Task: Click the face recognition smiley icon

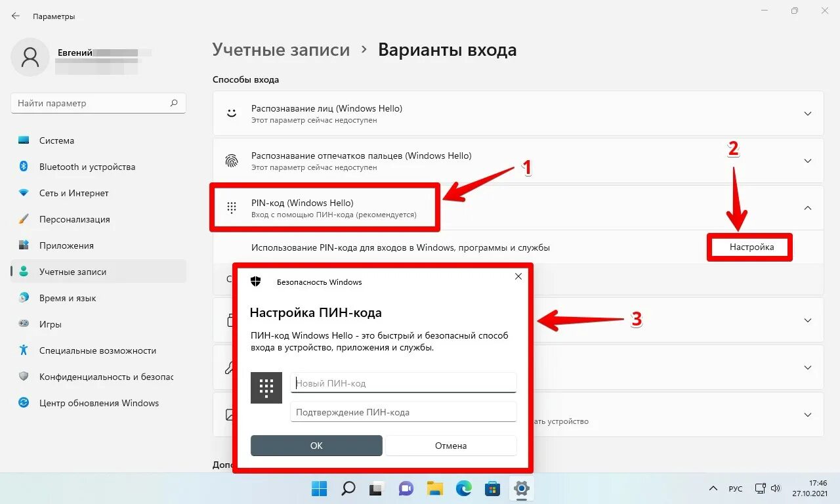Action: pos(231,114)
